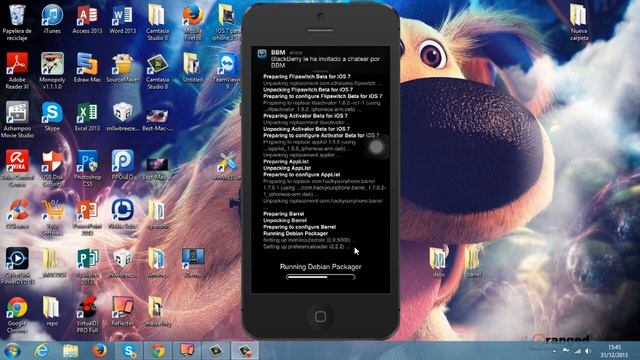Tap the iPhone home button
The image size is (640, 360).
point(321,316)
